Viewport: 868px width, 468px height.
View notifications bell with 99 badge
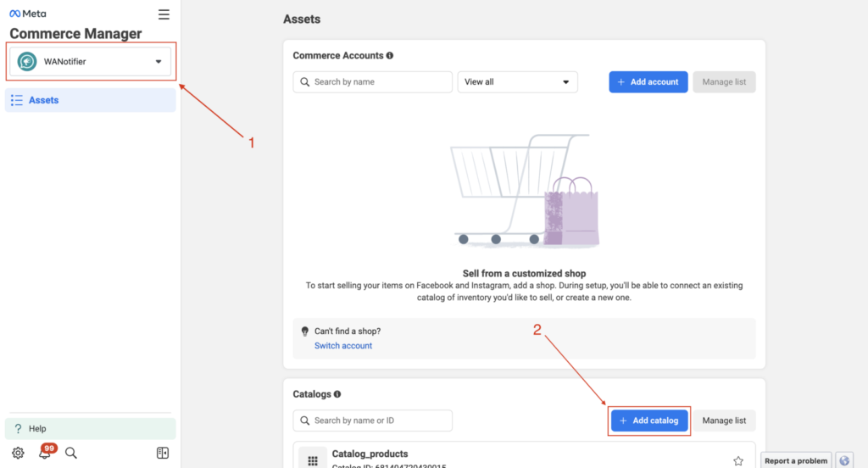click(x=45, y=453)
